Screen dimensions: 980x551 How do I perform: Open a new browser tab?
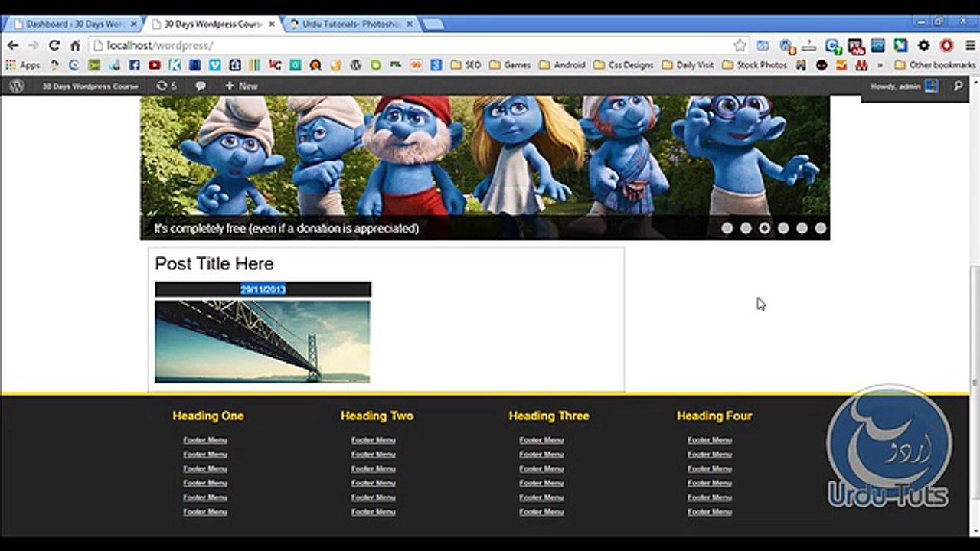click(433, 24)
